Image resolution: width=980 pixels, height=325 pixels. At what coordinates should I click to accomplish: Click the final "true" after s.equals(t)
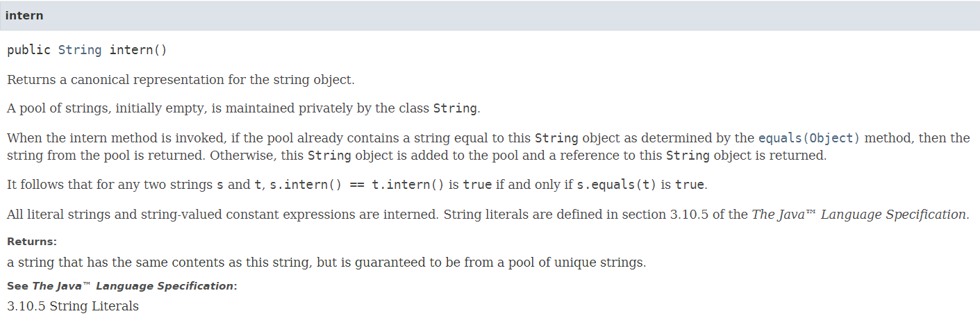[690, 185]
